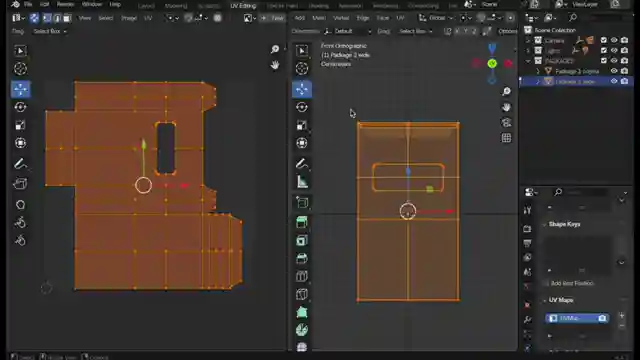640x360 pixels.
Task: Select the Knife tool in the 3D viewport
Action: tap(302, 294)
